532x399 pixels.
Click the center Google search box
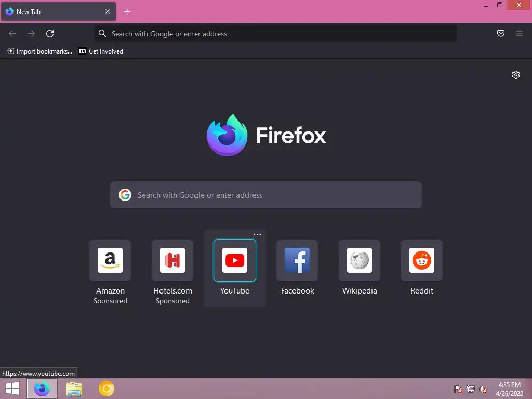pyautogui.click(x=266, y=195)
